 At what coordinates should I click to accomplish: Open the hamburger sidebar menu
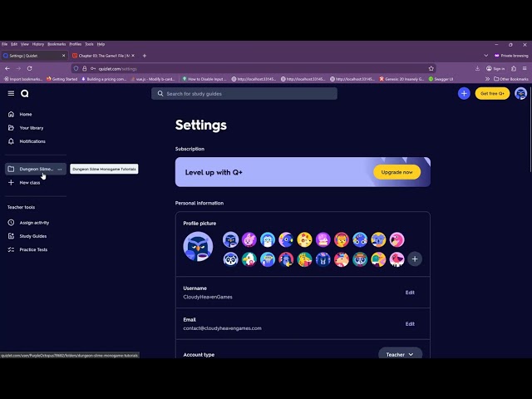tap(11, 94)
